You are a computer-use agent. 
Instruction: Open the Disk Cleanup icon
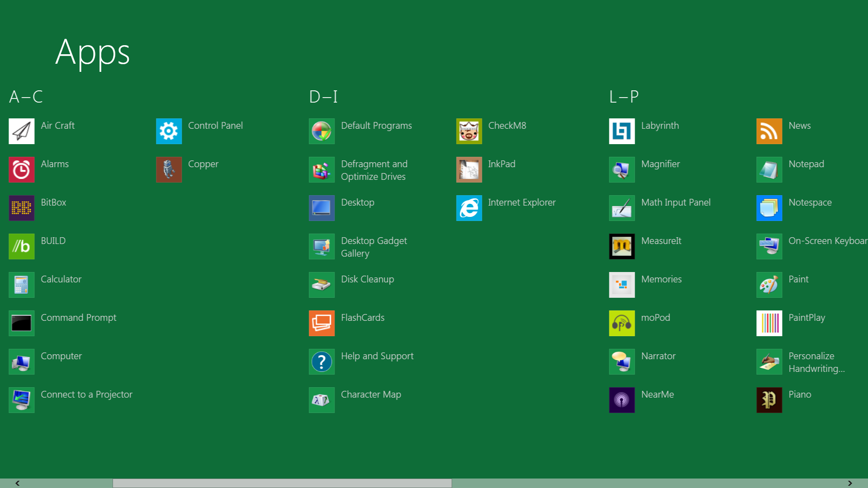[x=322, y=285]
